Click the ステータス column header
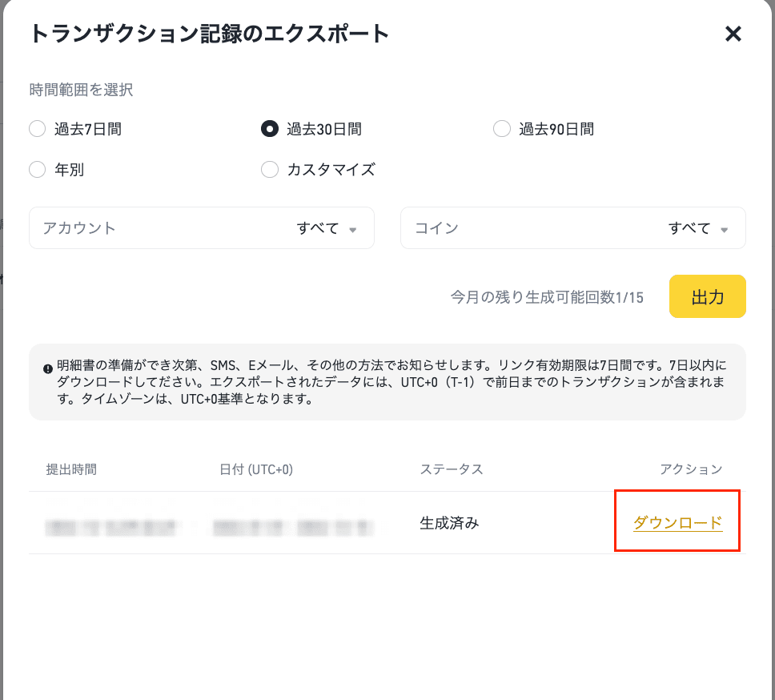The image size is (775, 700). 452,469
